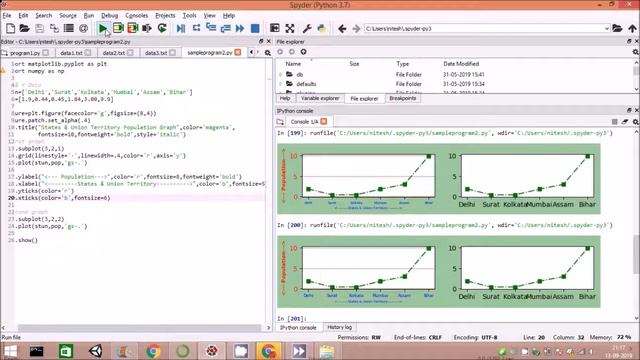Browse for a working directory
The width and height of the screenshot is (640, 360).
pyautogui.click(x=617, y=28)
